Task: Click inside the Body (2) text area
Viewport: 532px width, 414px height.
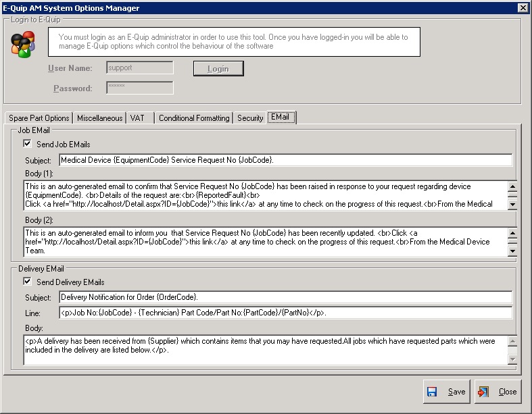Action: point(266,242)
